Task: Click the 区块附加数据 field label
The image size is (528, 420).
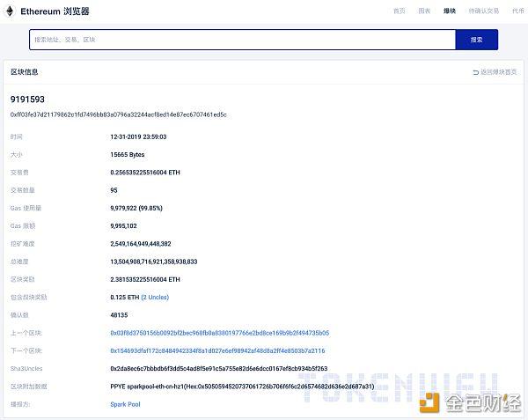Action: [29, 387]
